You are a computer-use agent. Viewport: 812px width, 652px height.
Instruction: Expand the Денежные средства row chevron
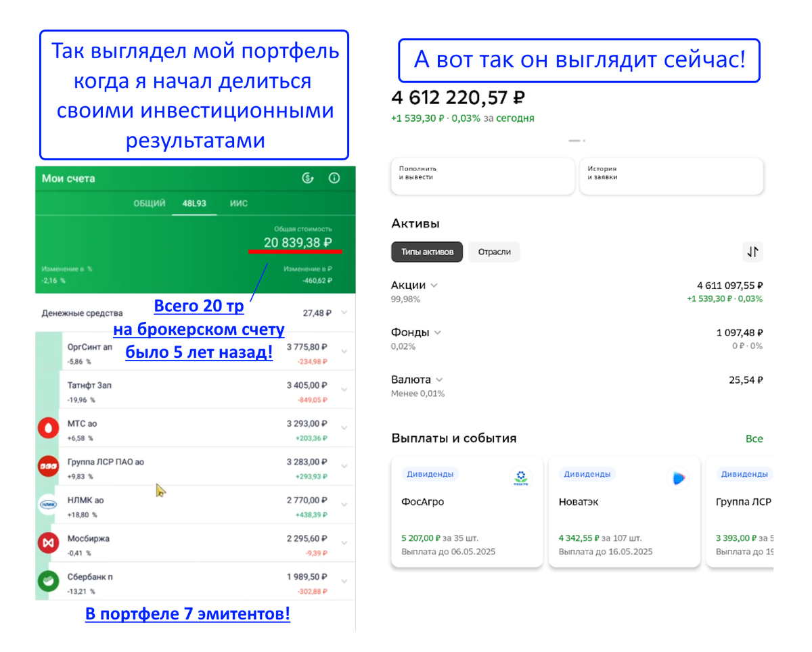344,313
